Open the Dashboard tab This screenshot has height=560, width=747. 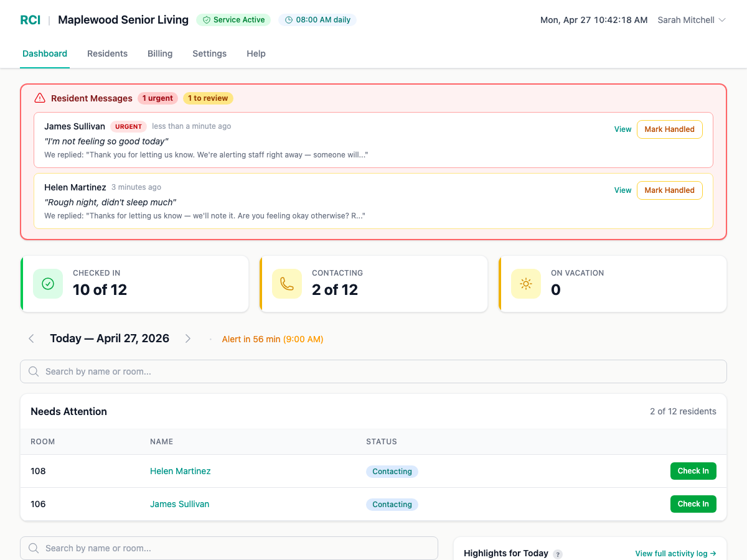click(45, 54)
